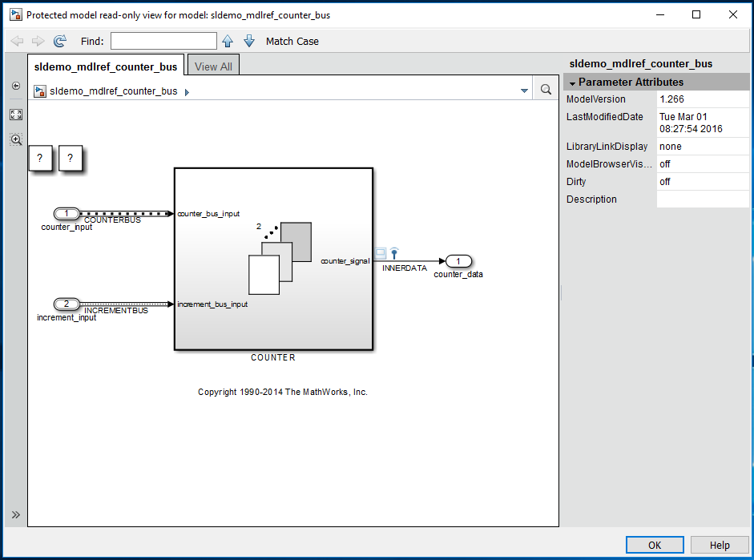This screenshot has width=754, height=560.
Task: Focus the Find text field
Action: (163, 41)
